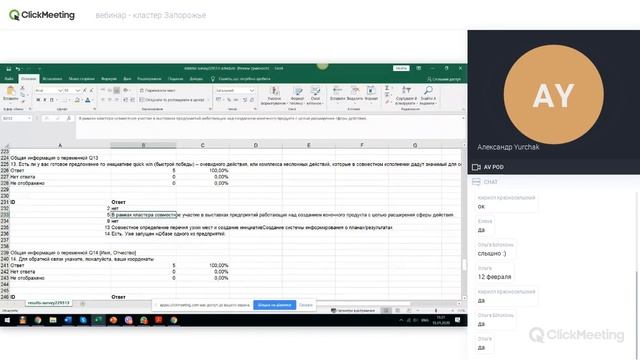The height and width of the screenshot is (360, 640).
Task: Toggle bold formatting
Action: coord(38,100)
